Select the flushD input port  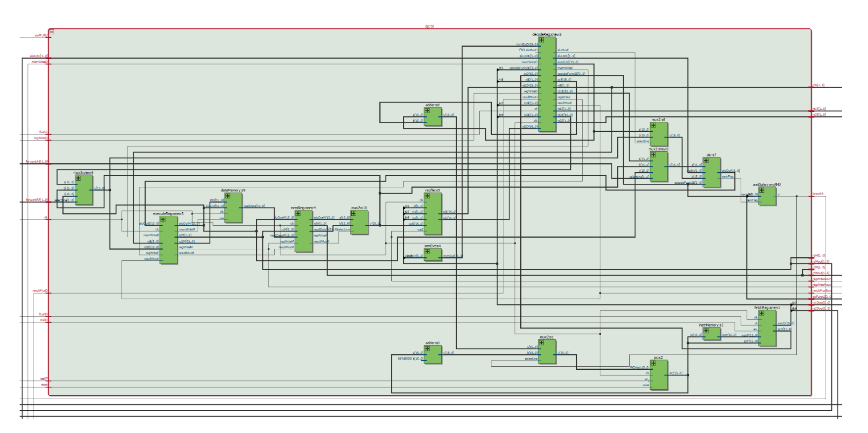43,314
